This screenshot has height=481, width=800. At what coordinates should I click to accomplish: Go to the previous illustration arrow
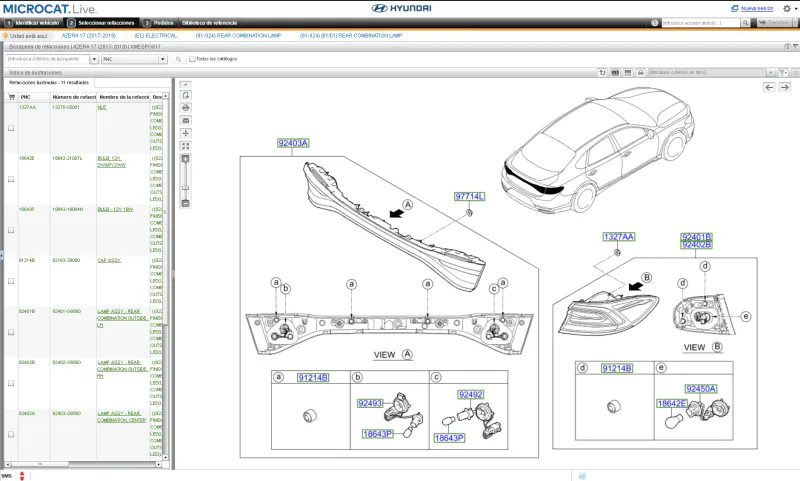770,87
